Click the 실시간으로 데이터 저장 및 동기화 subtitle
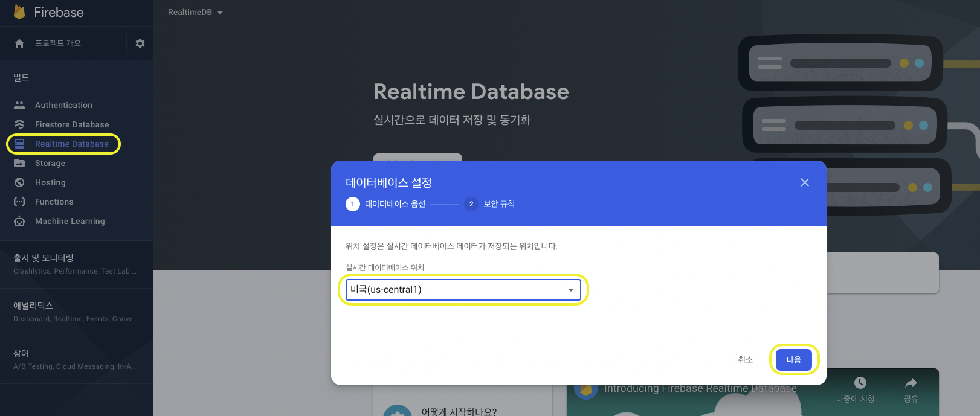 (x=452, y=120)
